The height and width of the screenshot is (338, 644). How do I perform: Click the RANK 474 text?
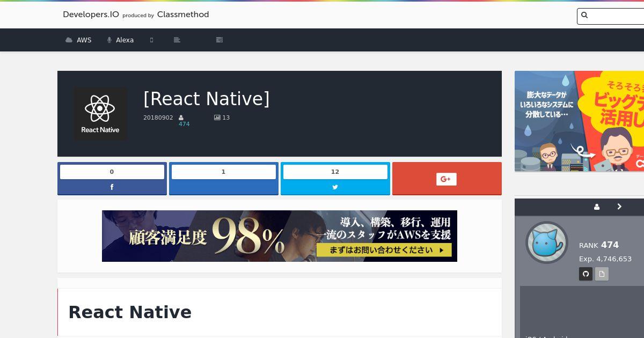[x=599, y=245]
